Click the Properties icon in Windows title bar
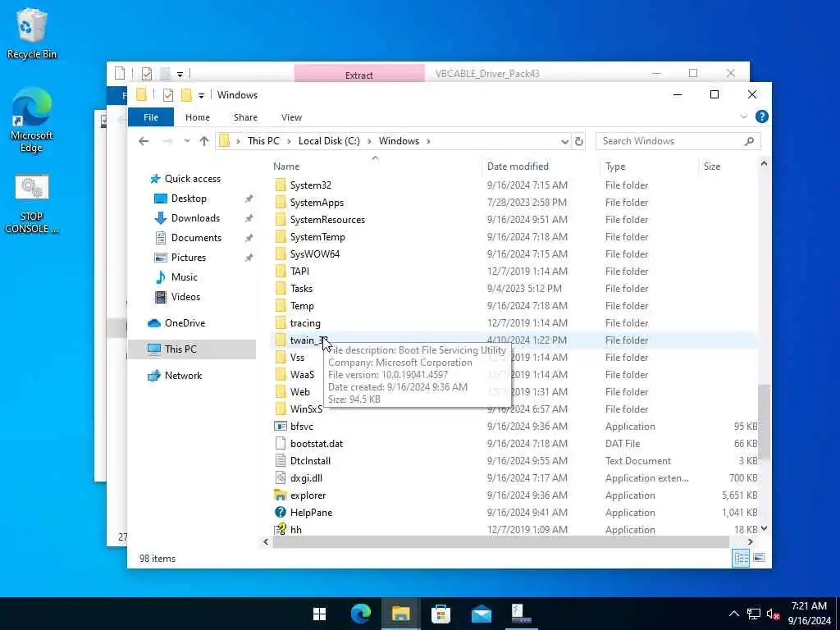This screenshot has height=630, width=840. [168, 95]
